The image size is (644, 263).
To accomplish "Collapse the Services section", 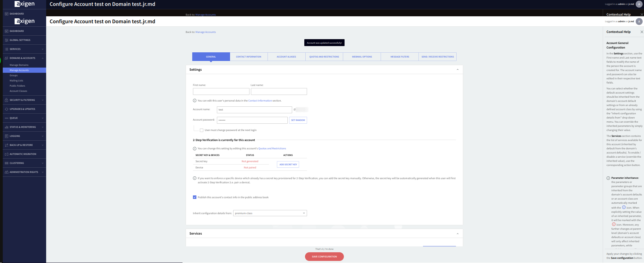I will 457,234.
